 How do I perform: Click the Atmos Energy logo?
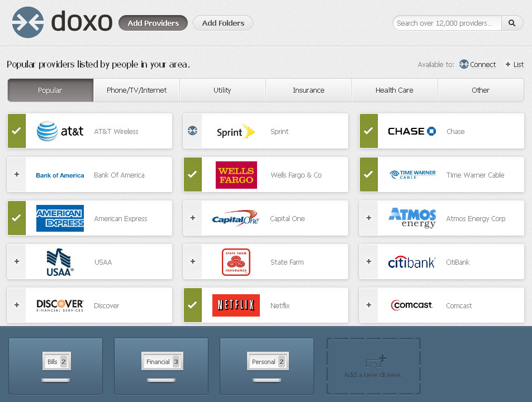click(x=412, y=218)
